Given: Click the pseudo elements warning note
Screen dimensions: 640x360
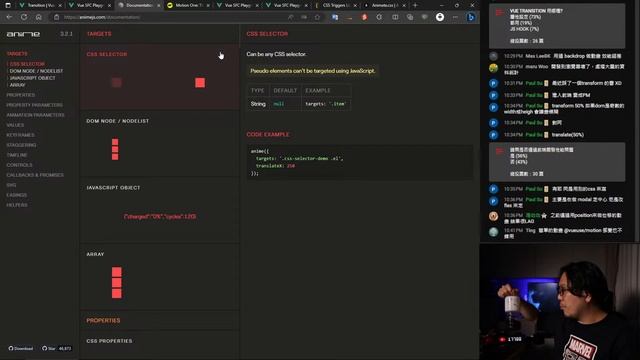Looking at the screenshot, I should coord(312,71).
